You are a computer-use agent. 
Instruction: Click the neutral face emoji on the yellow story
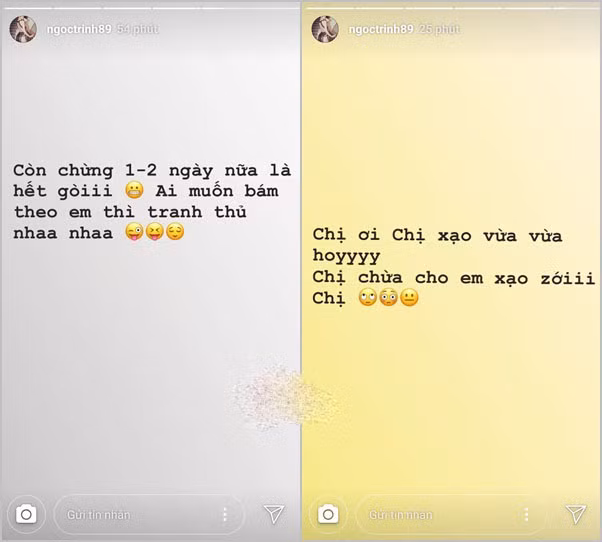(409, 297)
